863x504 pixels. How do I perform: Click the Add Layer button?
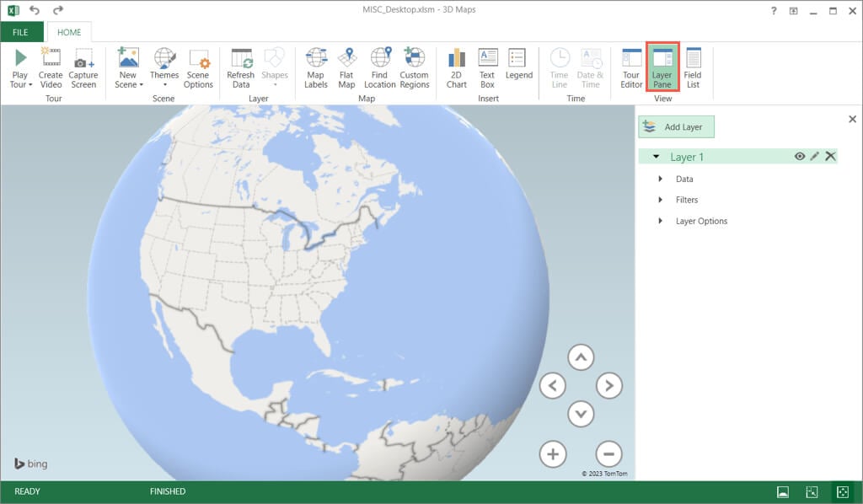point(676,127)
